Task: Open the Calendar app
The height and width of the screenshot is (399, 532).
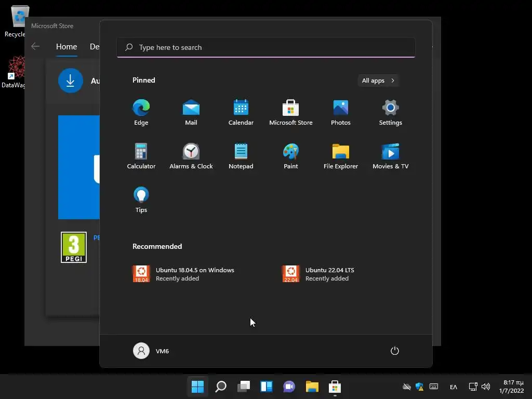Action: tap(241, 113)
